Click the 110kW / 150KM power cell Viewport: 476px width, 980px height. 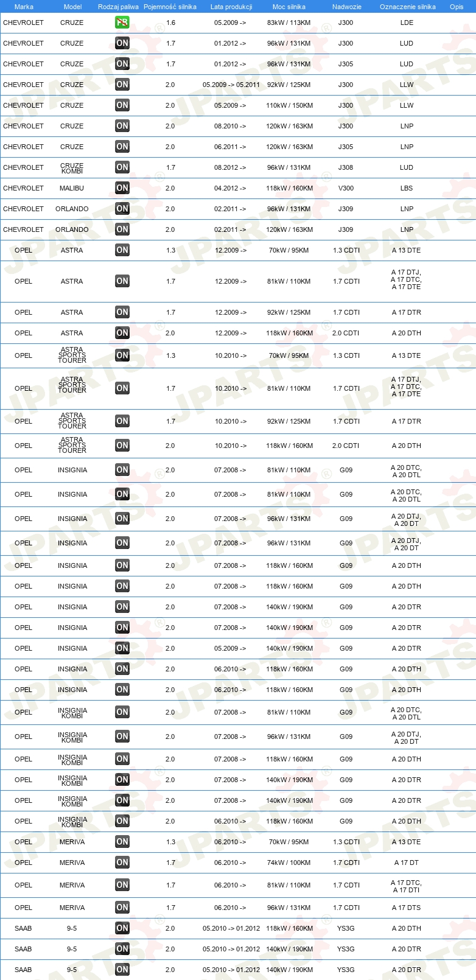[289, 105]
